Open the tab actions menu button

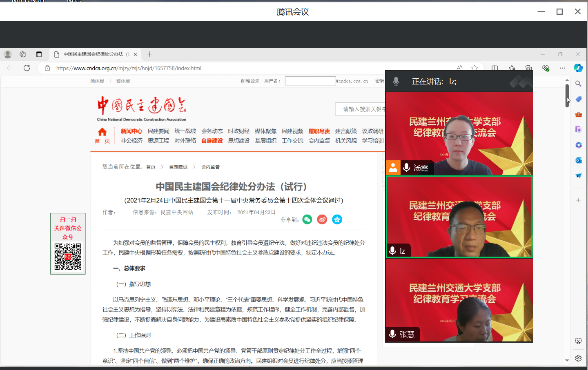click(x=39, y=54)
